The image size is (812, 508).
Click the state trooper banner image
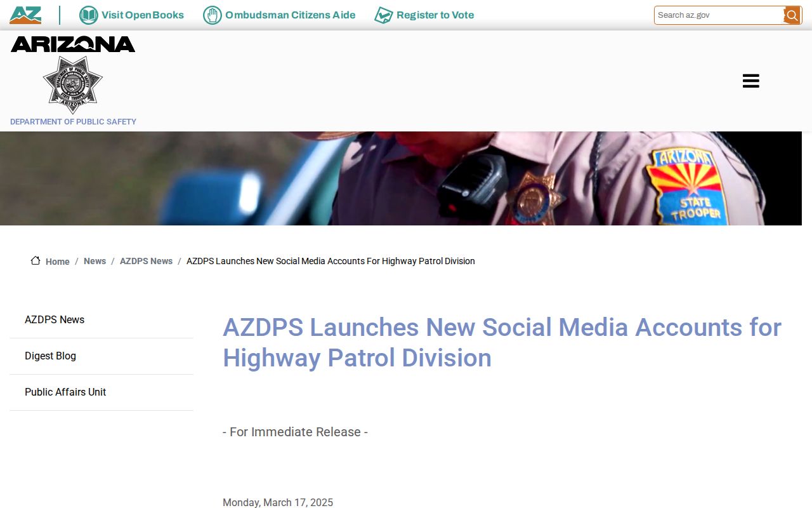tap(401, 178)
